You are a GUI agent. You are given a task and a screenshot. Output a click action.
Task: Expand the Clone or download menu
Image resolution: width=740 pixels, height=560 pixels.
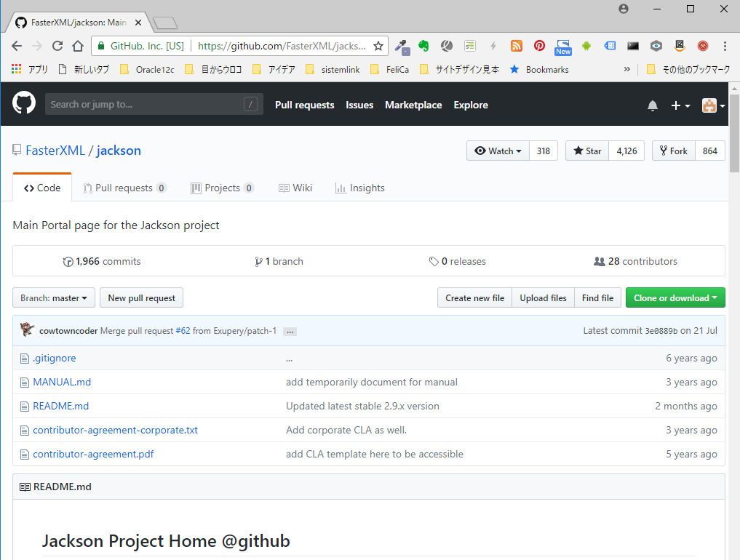675,297
